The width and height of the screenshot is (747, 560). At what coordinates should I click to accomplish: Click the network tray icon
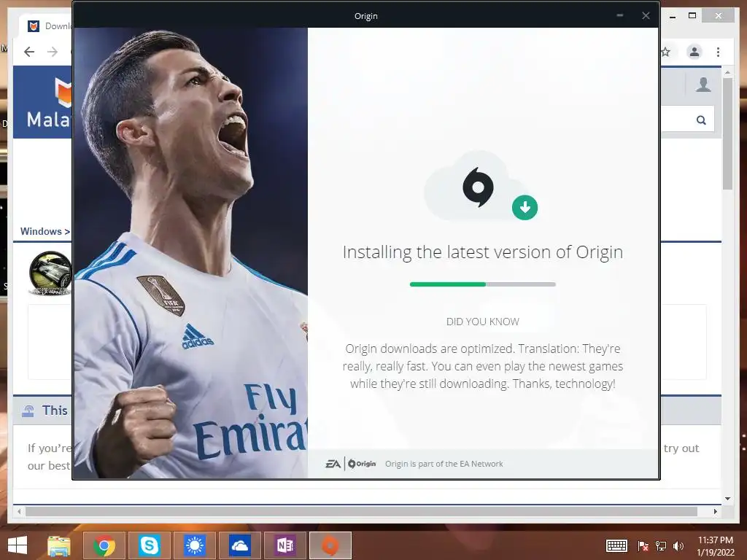coord(661,546)
